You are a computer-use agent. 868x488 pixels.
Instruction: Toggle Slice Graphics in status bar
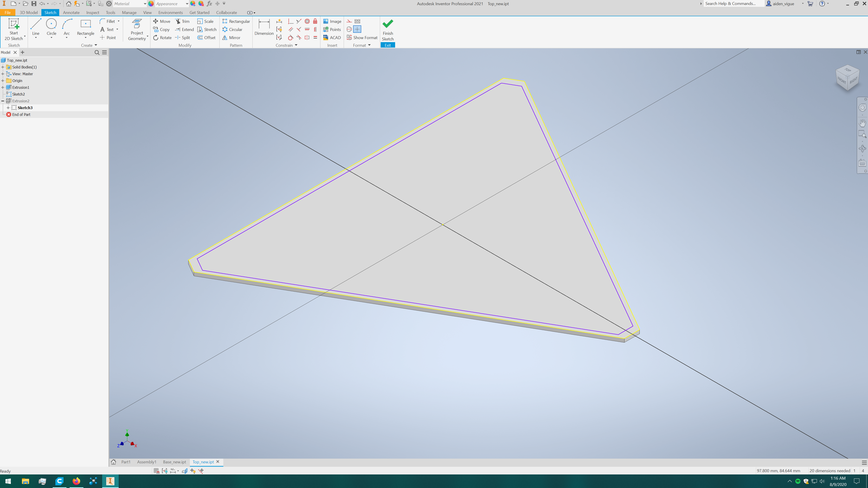tap(185, 471)
